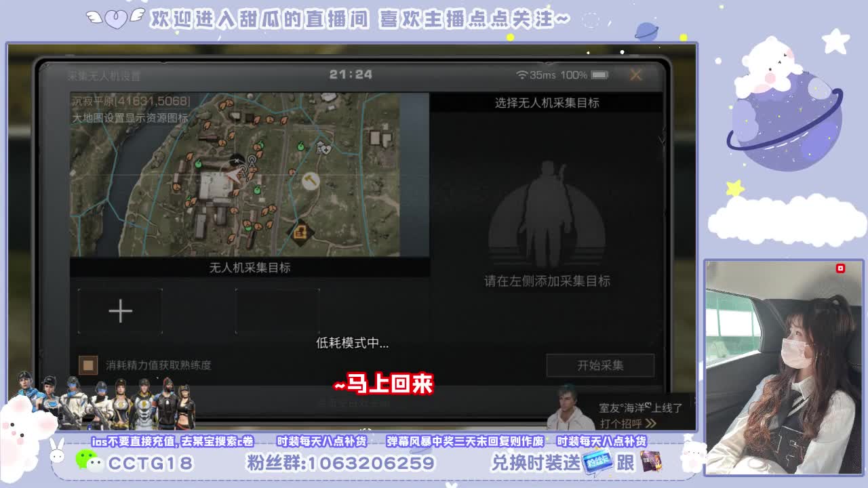Click the 请在左侧添加采集目标 hint text
The height and width of the screenshot is (488, 868).
point(547,281)
